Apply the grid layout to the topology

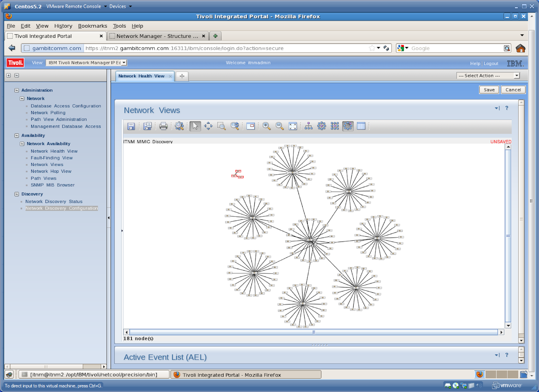coord(335,126)
